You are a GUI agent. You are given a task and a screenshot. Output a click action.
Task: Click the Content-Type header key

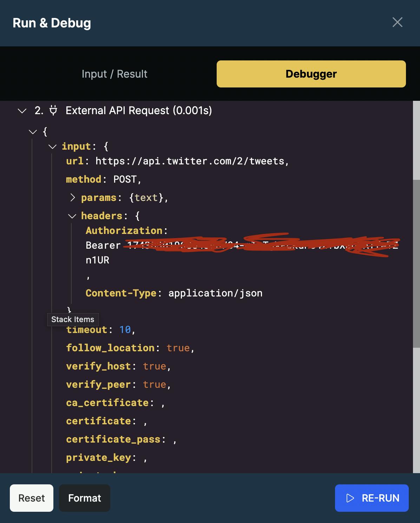point(121,293)
